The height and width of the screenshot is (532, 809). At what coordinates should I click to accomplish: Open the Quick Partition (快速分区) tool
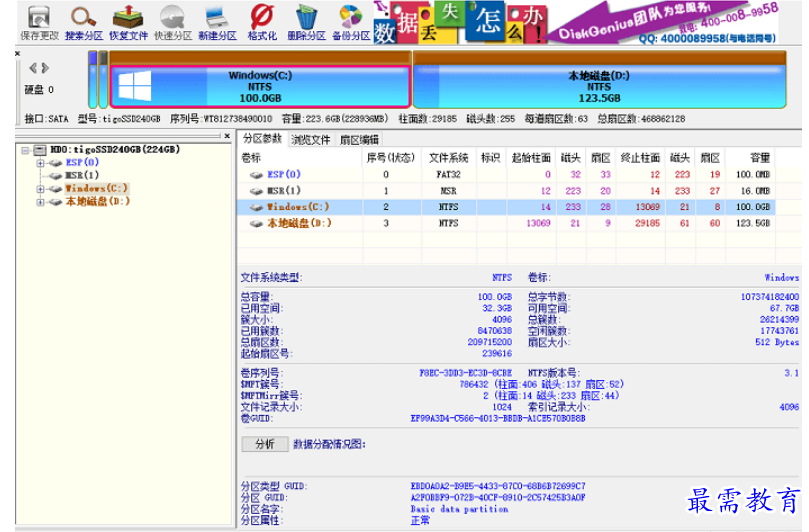point(173,23)
